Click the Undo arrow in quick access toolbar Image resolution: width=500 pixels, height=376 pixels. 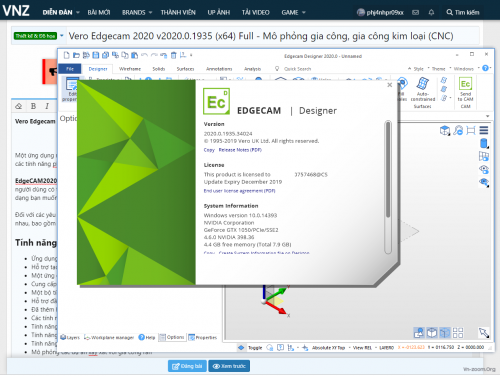click(x=144, y=55)
